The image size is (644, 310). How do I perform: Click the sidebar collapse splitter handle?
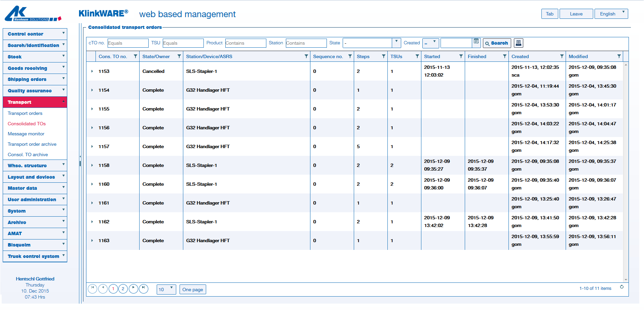click(80, 163)
